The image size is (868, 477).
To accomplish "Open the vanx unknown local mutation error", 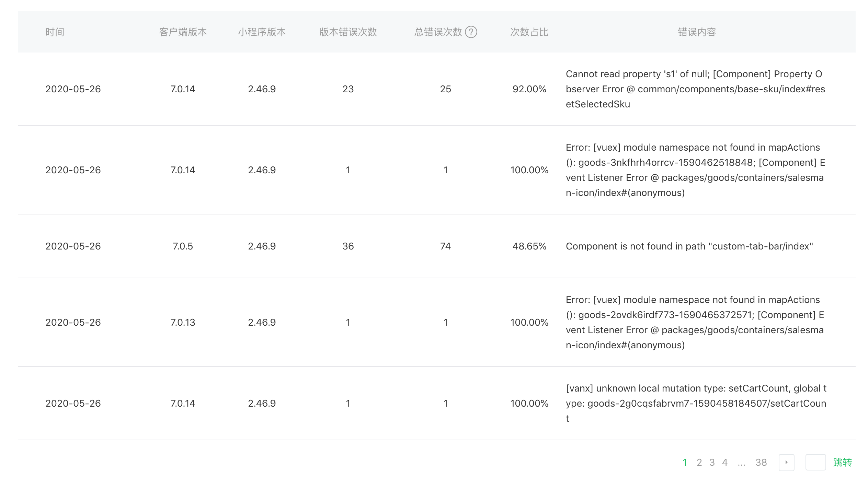I will point(696,403).
